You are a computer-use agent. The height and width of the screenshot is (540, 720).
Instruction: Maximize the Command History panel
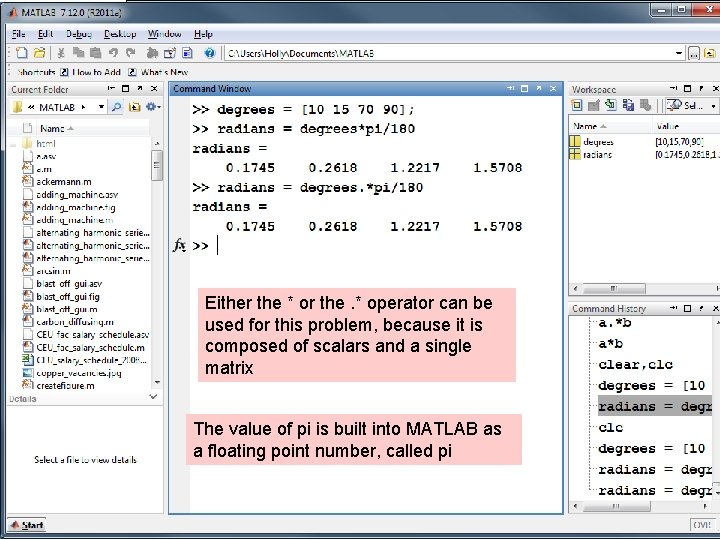pyautogui.click(x=687, y=308)
